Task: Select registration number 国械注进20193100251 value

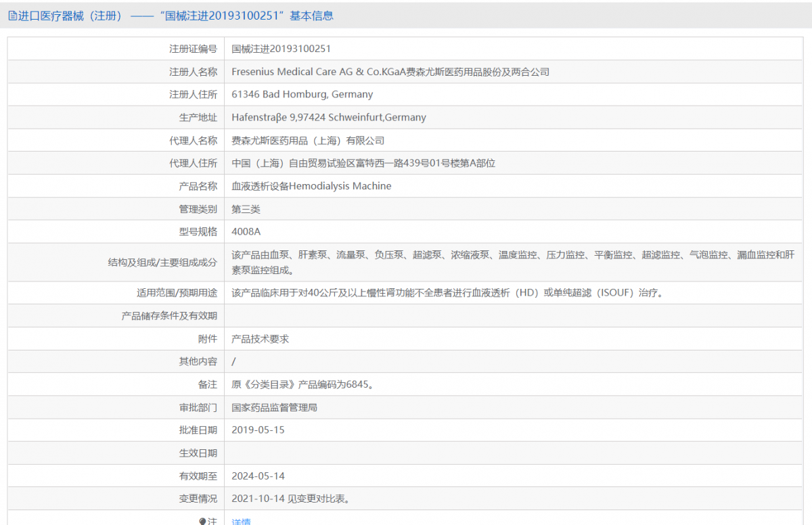Action: [281, 49]
